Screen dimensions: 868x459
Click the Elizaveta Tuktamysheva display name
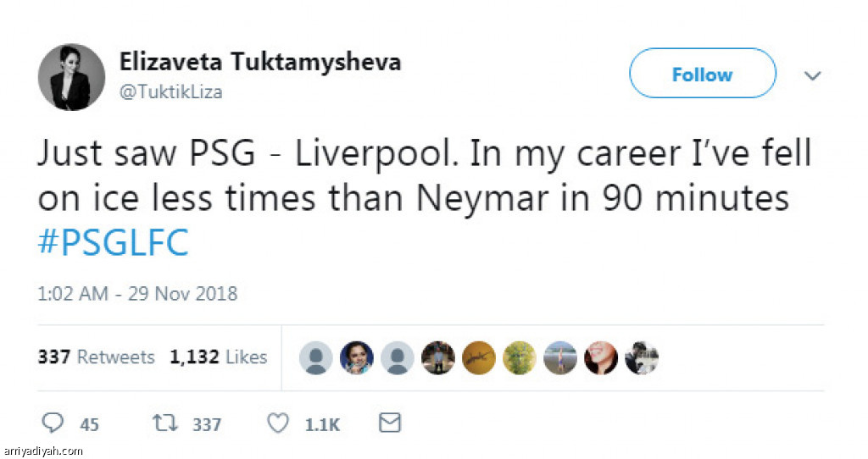pyautogui.click(x=260, y=62)
